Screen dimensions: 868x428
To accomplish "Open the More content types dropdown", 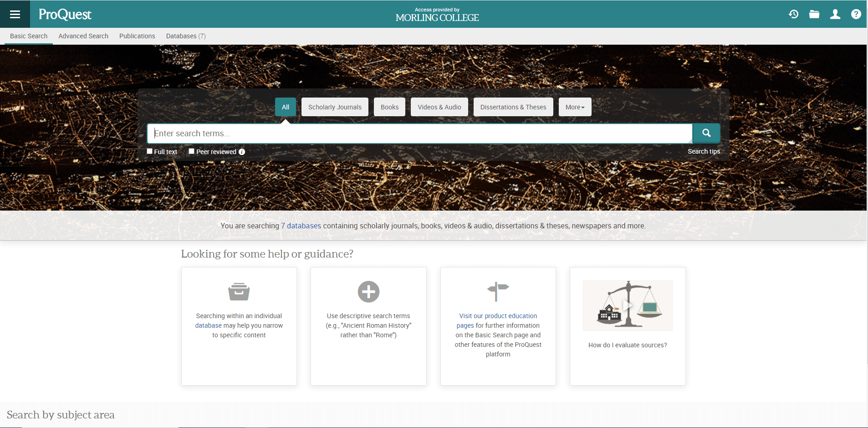I will (x=575, y=107).
